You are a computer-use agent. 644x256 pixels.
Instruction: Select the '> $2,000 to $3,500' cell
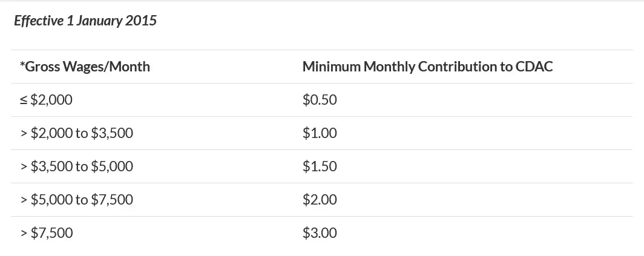coord(76,133)
